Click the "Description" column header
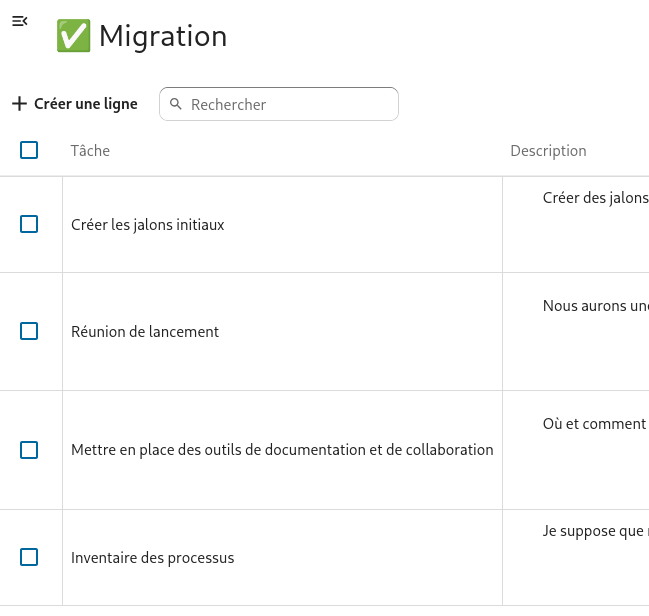Viewport: 649px width, 616px height. click(548, 151)
